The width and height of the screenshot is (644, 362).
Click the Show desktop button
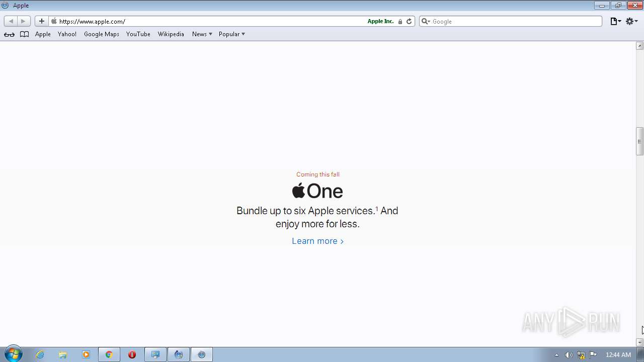[x=640, y=354]
